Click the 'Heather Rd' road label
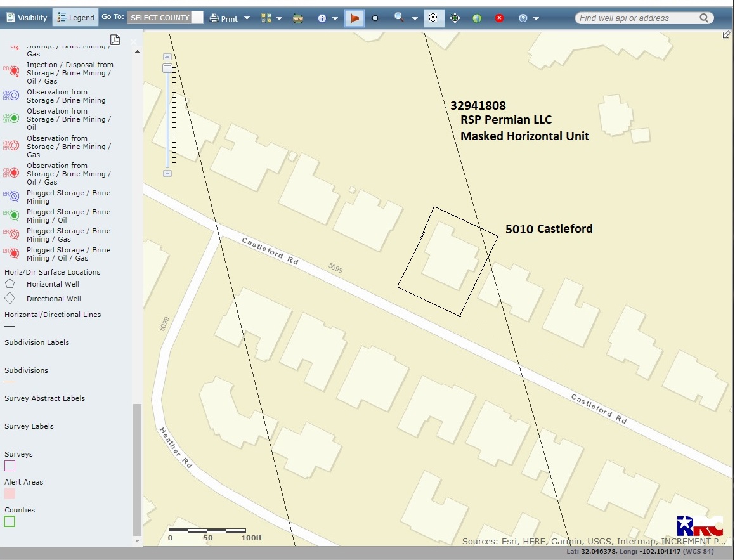 176,448
